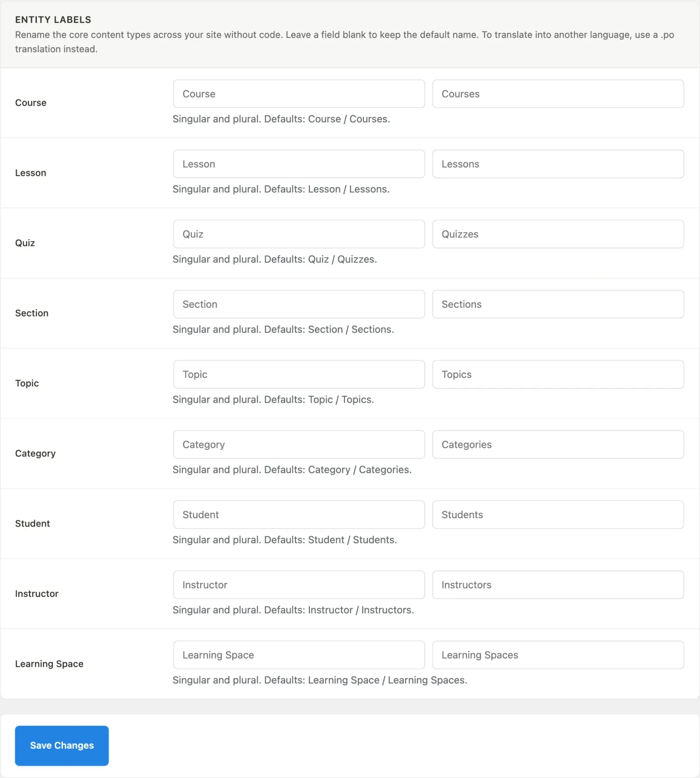Screen dimensions: 700x778
Task: Click the Category singular input box
Action: coord(299,444)
